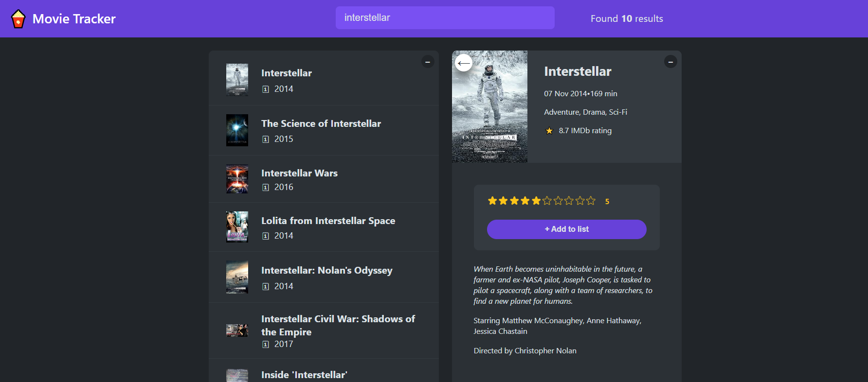Click the Interstellar 2014 poster thumbnail in results
The height and width of the screenshot is (382, 868).
pyautogui.click(x=237, y=80)
